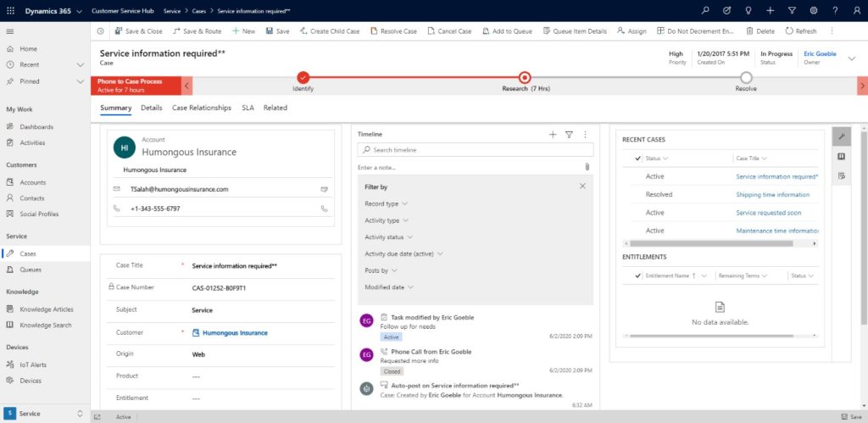This screenshot has width=868, height=423.
Task: Click in the Search timeline field
Action: click(x=476, y=150)
